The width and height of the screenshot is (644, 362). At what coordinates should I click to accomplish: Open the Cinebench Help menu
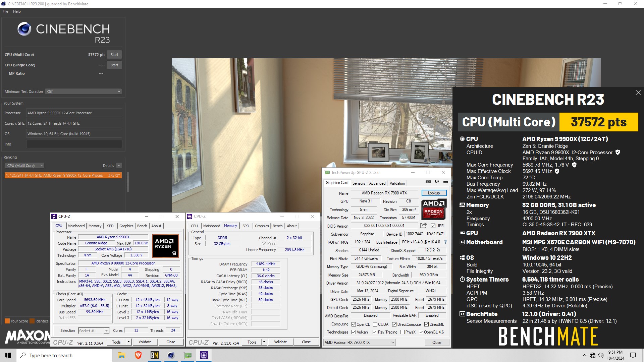17,11
